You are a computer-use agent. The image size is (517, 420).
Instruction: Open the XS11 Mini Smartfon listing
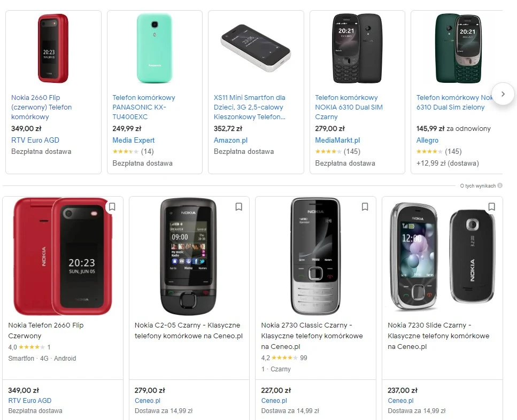249,107
